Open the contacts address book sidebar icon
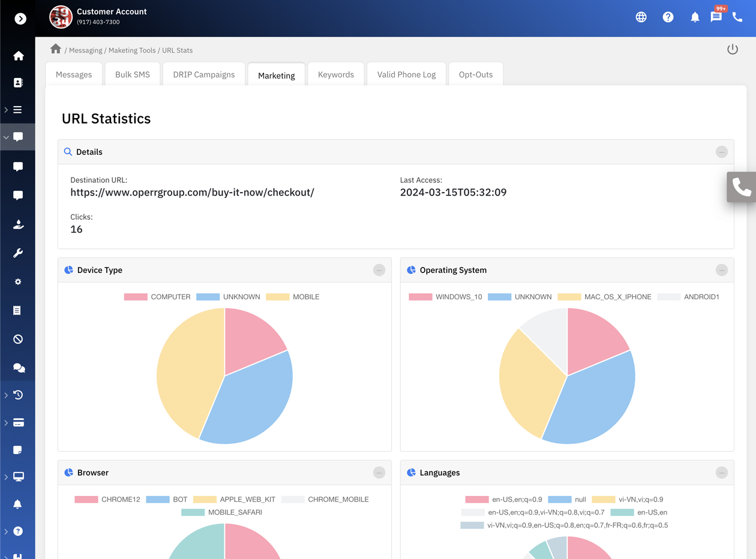 (x=18, y=83)
